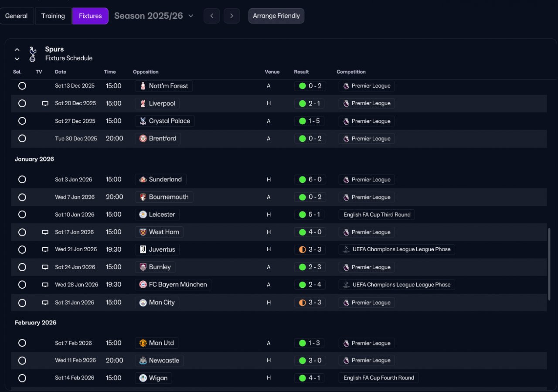Select the Man City fixture radio

click(x=22, y=303)
